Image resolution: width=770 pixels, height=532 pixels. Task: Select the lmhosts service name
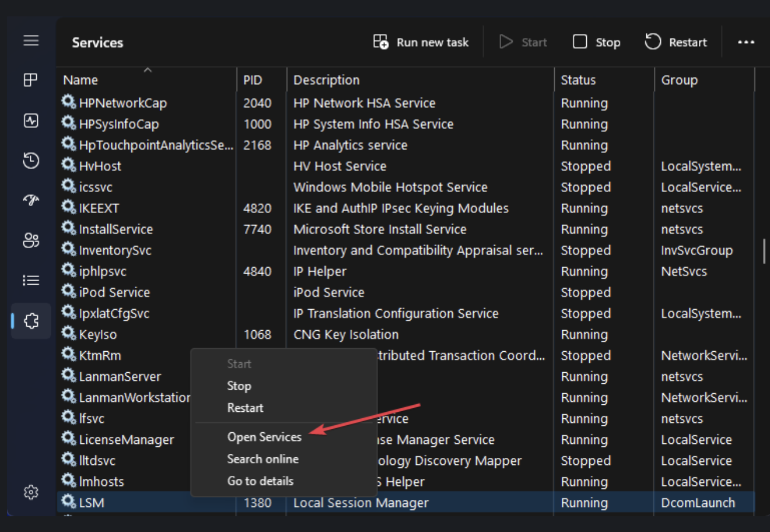click(x=101, y=482)
